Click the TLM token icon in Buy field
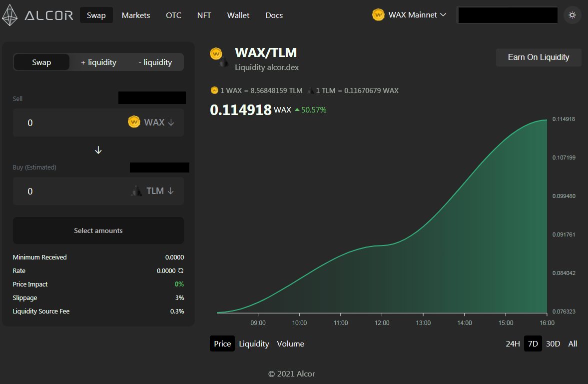 click(x=136, y=190)
